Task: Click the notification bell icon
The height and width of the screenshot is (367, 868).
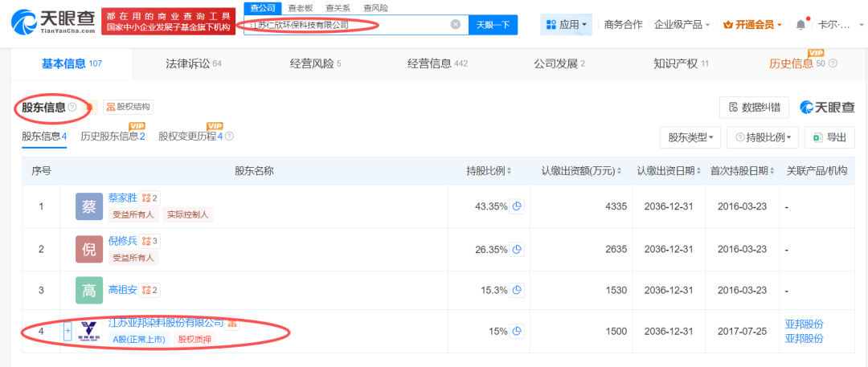Action: point(800,25)
